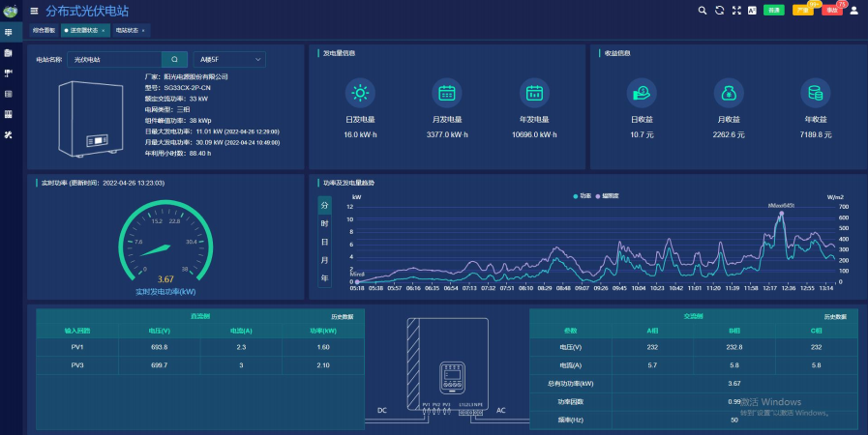Open 历史数据 for the DC side table
Image resolution: width=868 pixels, height=435 pixels.
coord(343,317)
